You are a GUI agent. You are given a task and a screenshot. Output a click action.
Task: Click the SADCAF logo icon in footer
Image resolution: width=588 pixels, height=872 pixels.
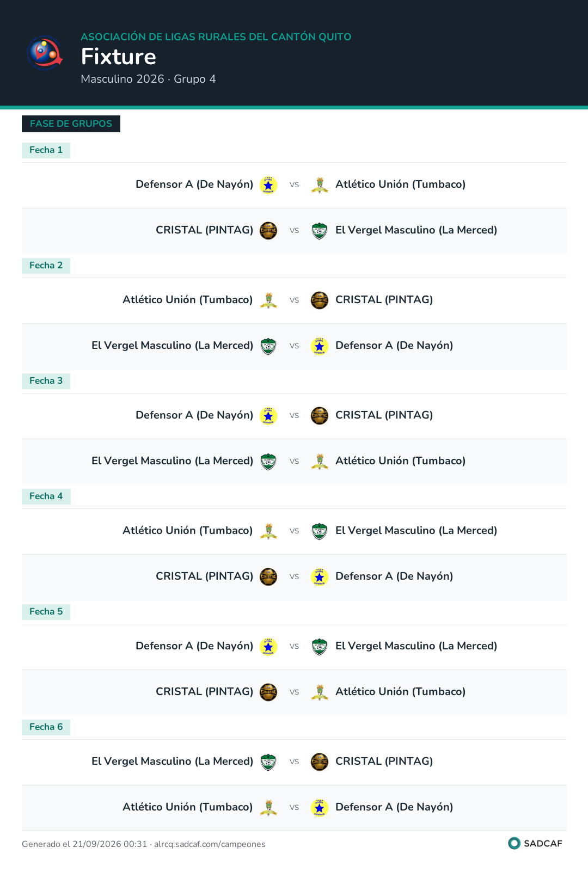514,843
